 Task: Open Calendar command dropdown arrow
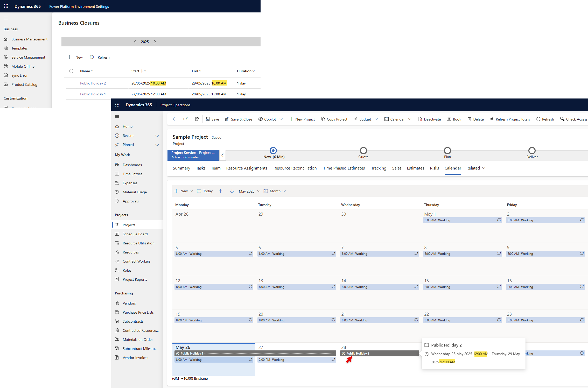pos(410,119)
